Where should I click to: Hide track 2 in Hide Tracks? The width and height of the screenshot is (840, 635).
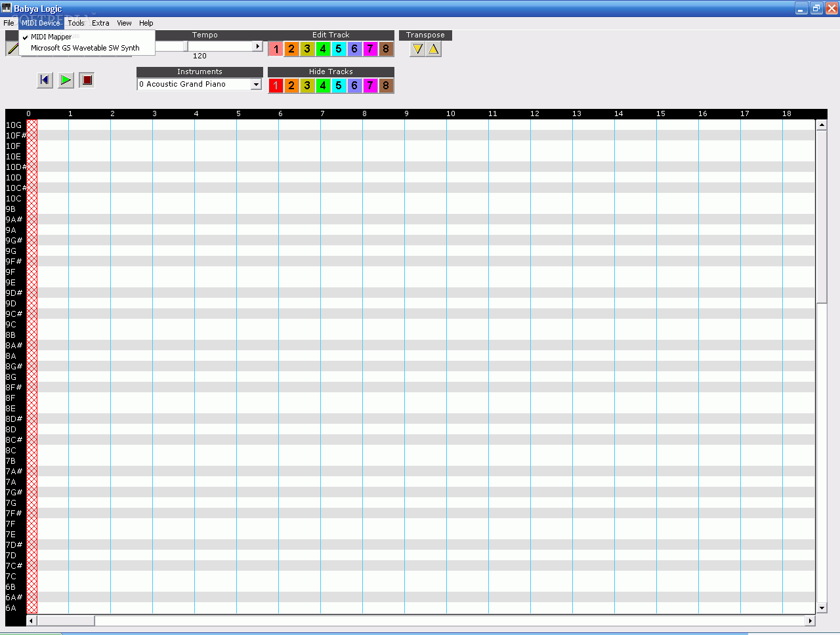[291, 86]
